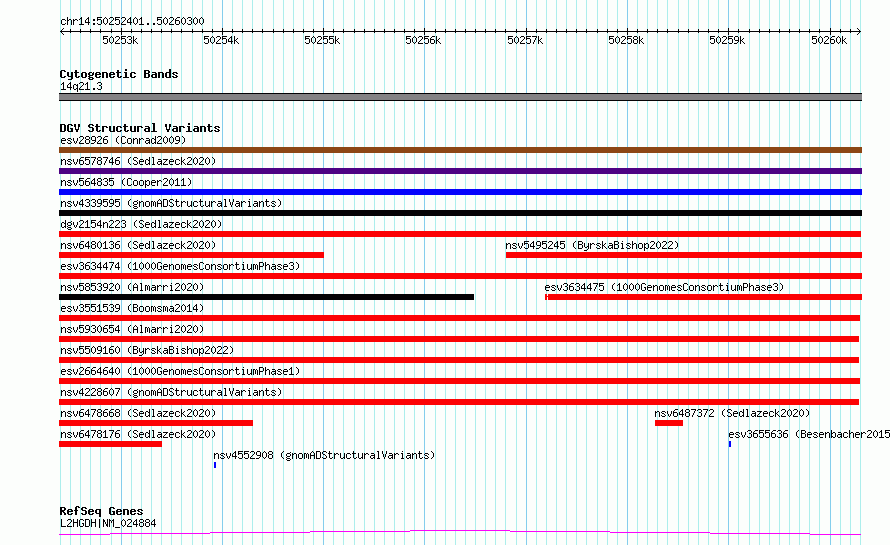Viewport: 890px width, 545px height.
Task: Click the nsv6480136 (Sedlazeck2020) label
Action: (138, 245)
